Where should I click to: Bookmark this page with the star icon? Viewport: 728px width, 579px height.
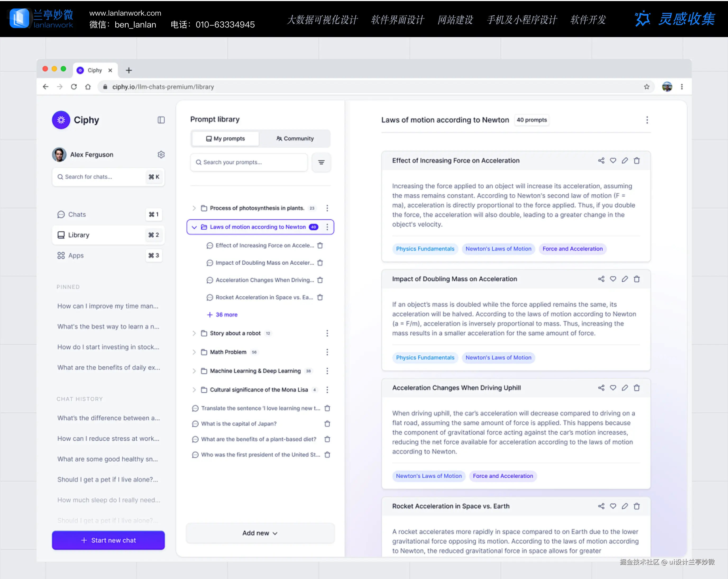point(646,87)
